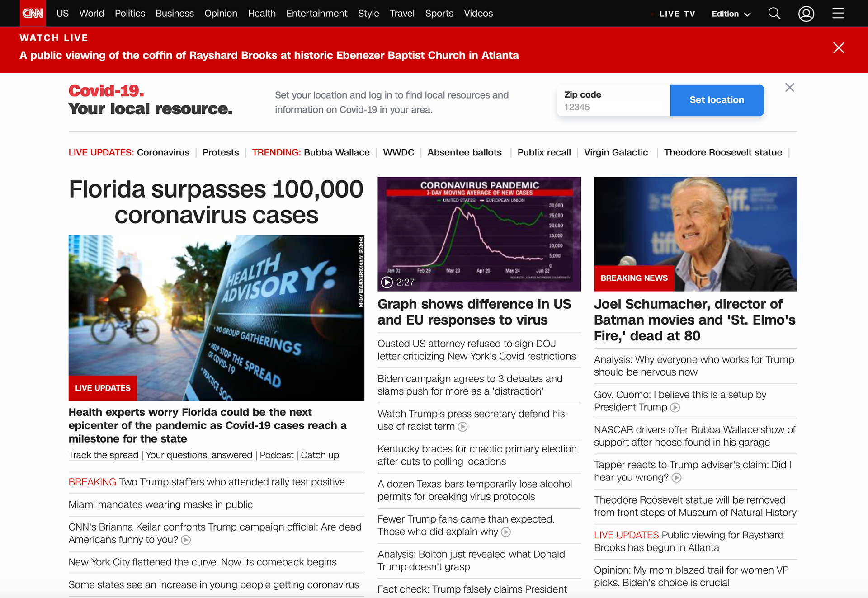The image size is (868, 598).
Task: Go to the US section
Action: point(62,14)
